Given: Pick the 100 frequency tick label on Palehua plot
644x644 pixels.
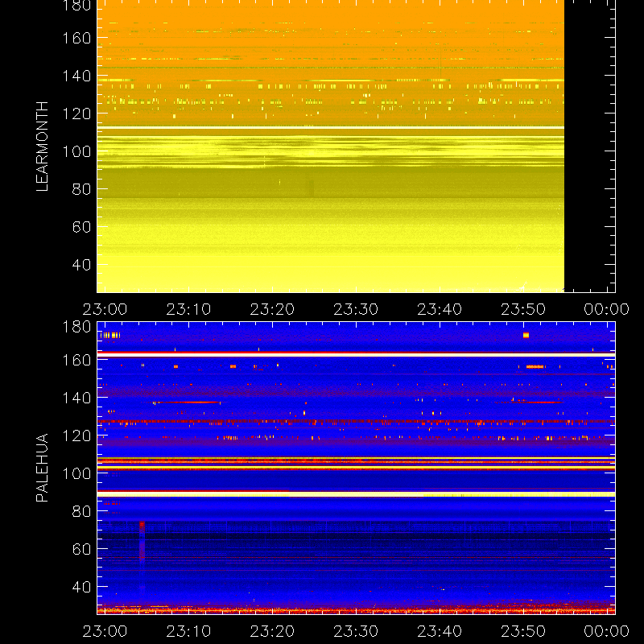Looking at the screenshot, I should coord(76,473).
